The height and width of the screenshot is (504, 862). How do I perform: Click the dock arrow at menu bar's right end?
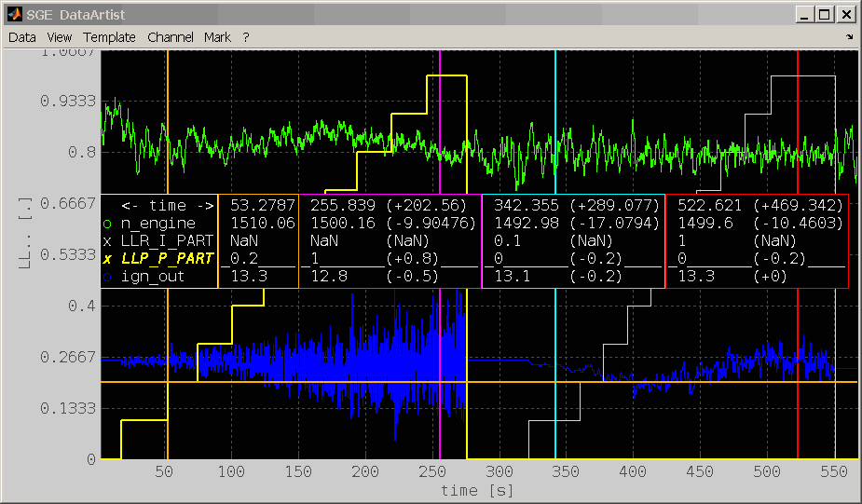click(x=849, y=37)
